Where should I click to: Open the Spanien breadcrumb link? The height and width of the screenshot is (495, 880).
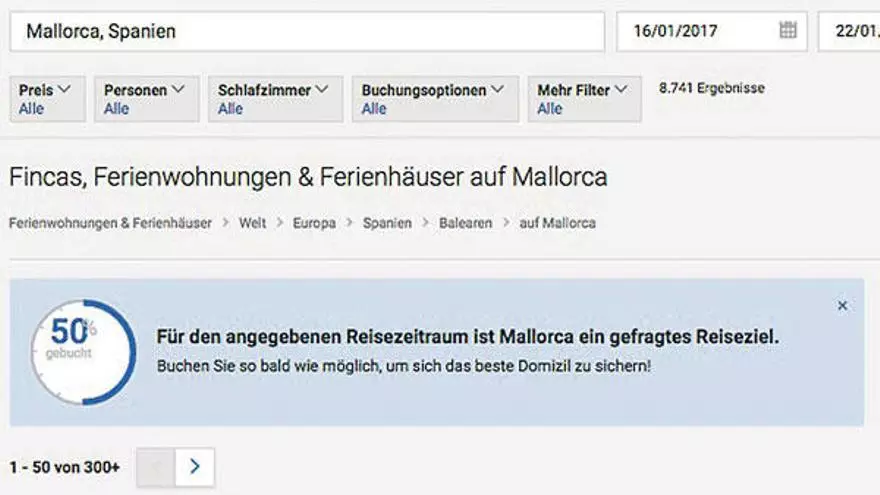[387, 223]
